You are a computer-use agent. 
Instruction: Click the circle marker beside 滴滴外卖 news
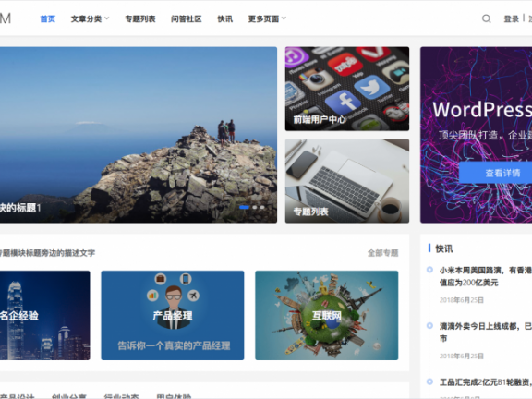pos(429,326)
